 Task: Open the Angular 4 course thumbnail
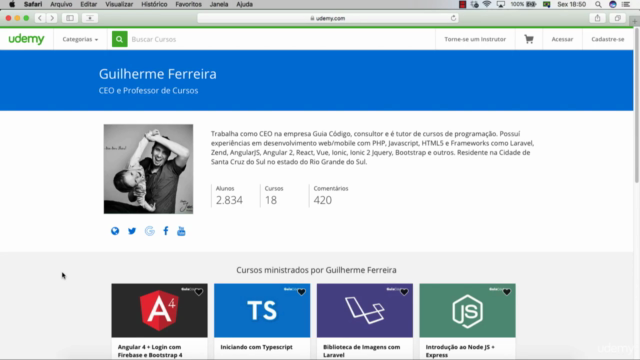159,311
